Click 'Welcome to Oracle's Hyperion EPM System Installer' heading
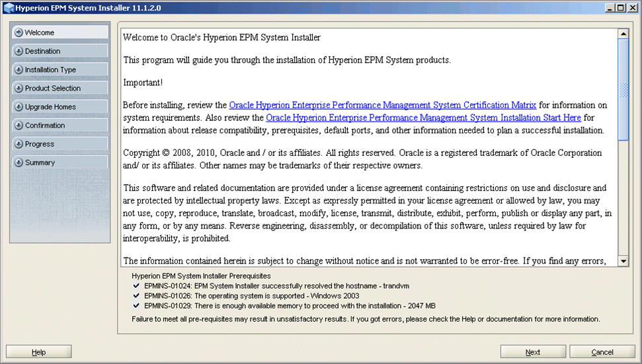Screen dimensions: 642x364 [x=221, y=38]
